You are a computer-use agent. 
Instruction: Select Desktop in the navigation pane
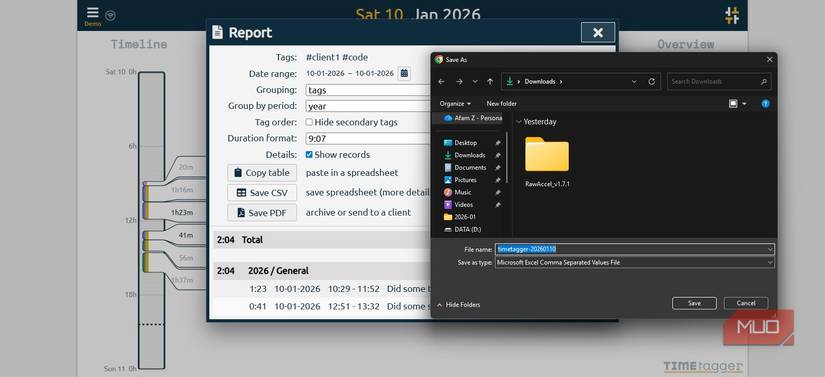(x=466, y=142)
